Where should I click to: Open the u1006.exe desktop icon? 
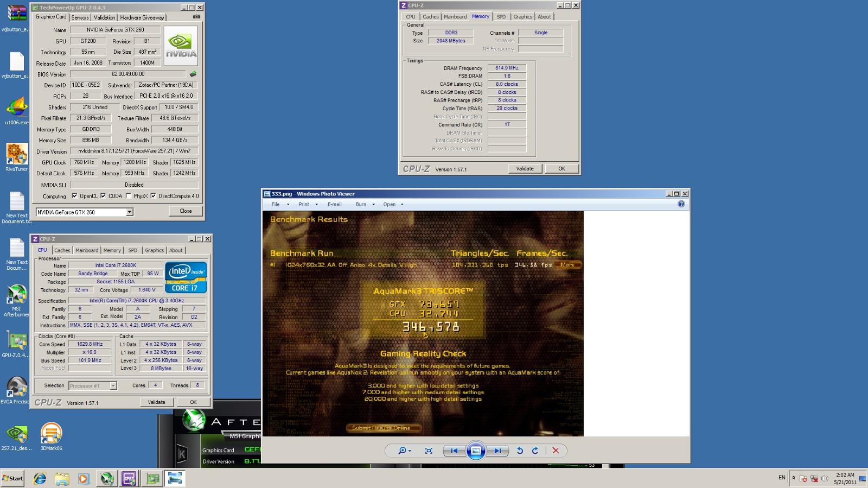coord(16,111)
